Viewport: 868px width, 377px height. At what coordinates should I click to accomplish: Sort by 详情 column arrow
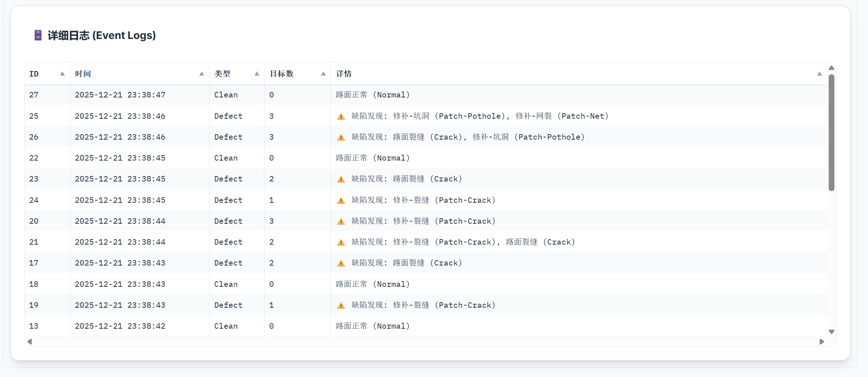820,74
